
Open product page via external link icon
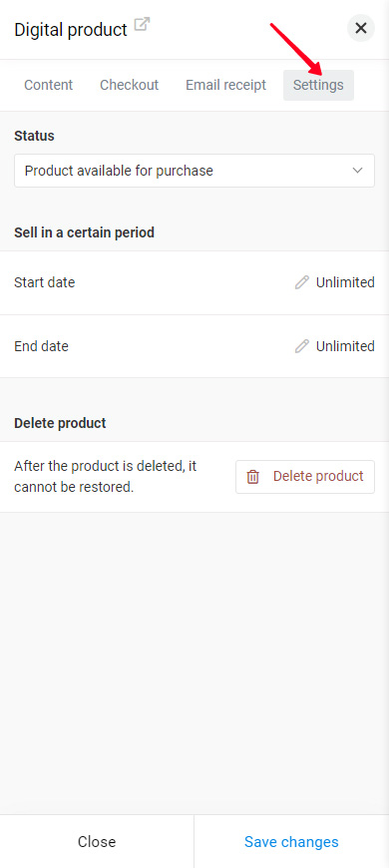143,26
